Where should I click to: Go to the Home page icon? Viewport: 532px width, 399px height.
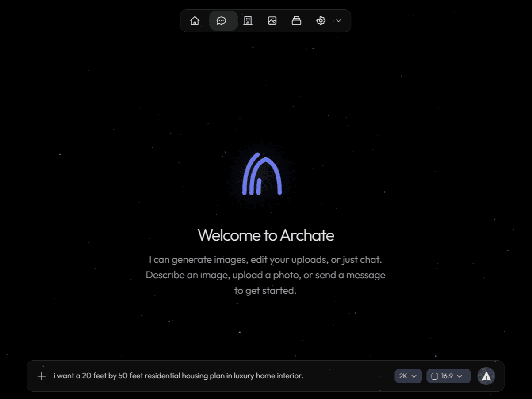(x=195, y=21)
